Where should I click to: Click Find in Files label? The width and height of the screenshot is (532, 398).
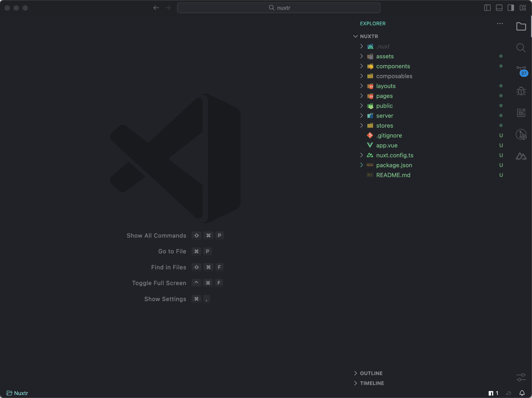tap(169, 267)
